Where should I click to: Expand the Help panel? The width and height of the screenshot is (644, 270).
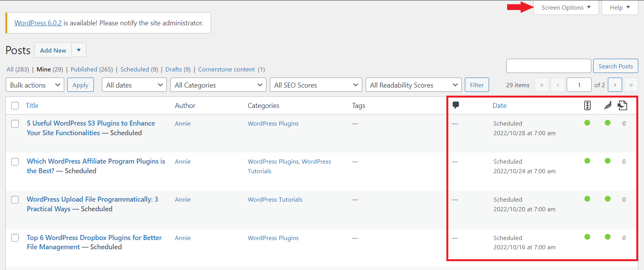[x=620, y=7]
